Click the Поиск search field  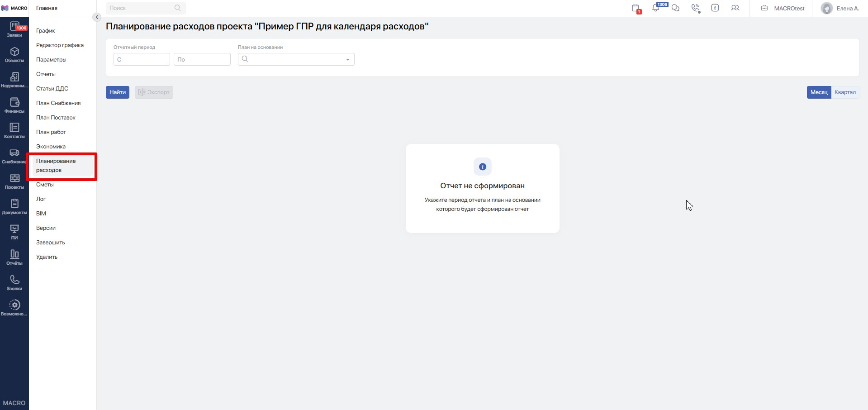click(x=141, y=8)
